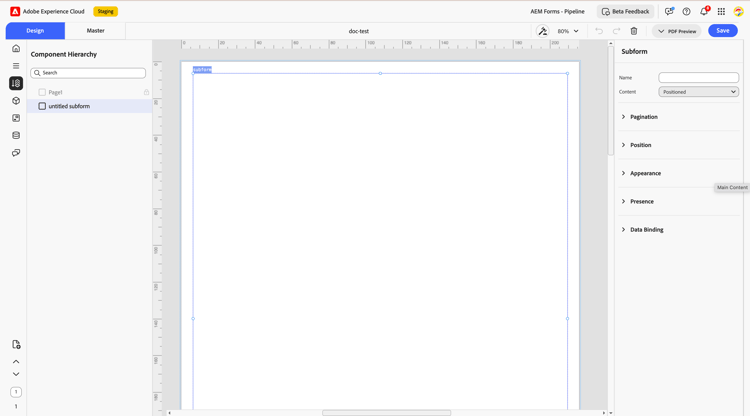The width and height of the screenshot is (750, 416).
Task: Open the app switcher grid icon
Action: pyautogui.click(x=721, y=11)
